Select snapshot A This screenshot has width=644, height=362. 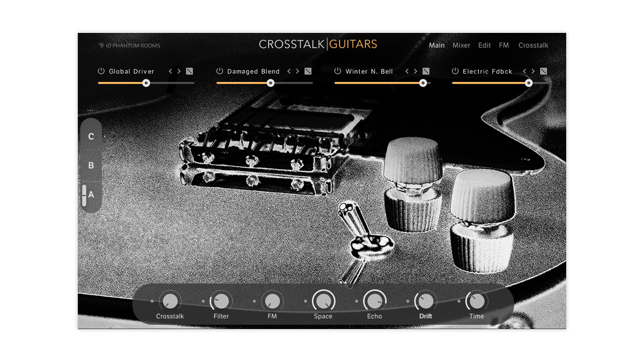(x=91, y=194)
